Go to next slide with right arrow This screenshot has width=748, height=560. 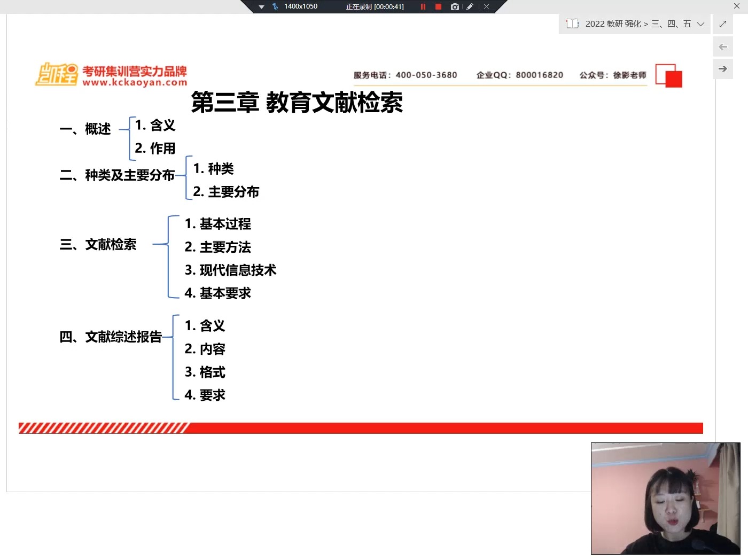click(x=723, y=69)
